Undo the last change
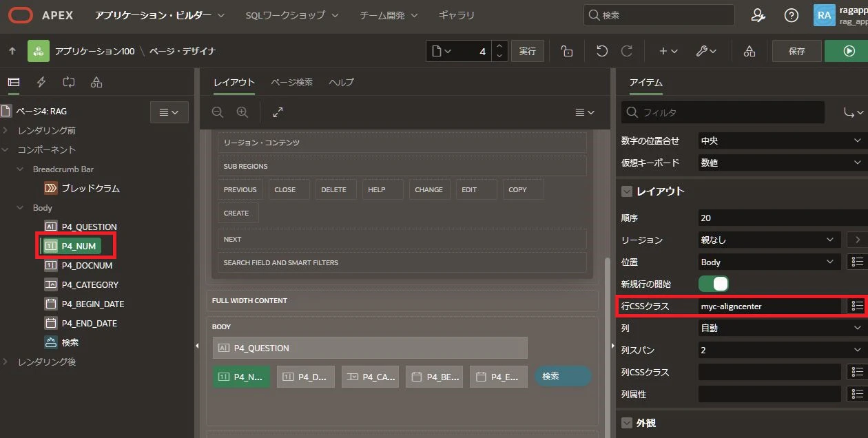Image resolution: width=868 pixels, height=438 pixels. [x=602, y=51]
